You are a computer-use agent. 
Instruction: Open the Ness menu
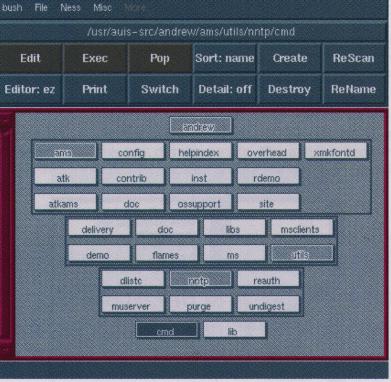point(70,7)
